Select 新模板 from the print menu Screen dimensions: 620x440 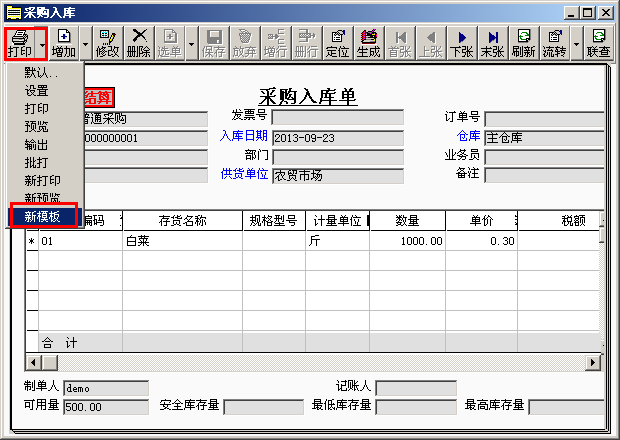pos(45,216)
